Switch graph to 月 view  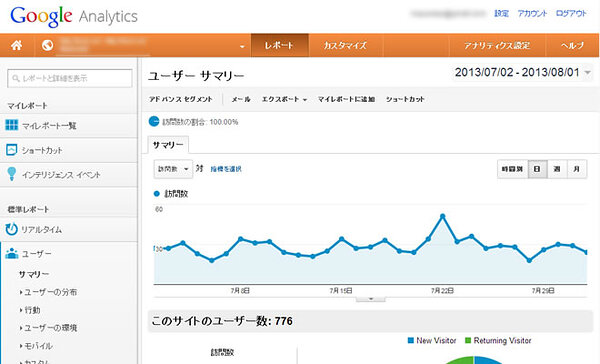[x=576, y=169]
